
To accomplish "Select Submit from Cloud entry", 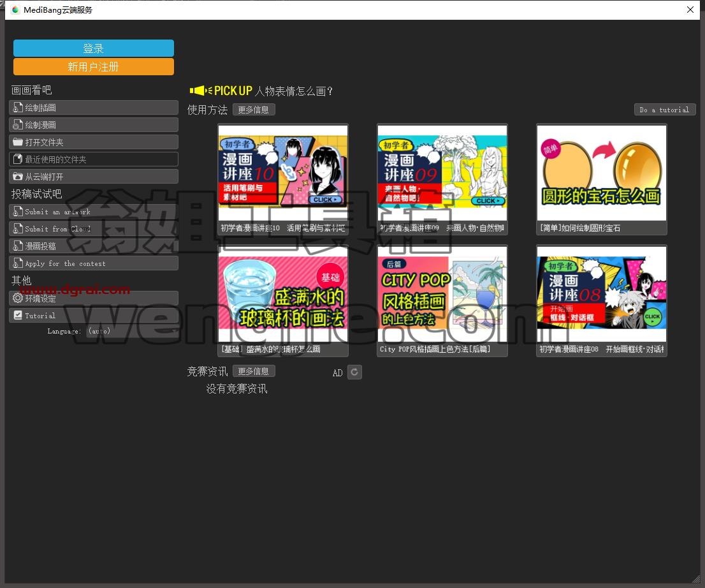I will [x=94, y=228].
